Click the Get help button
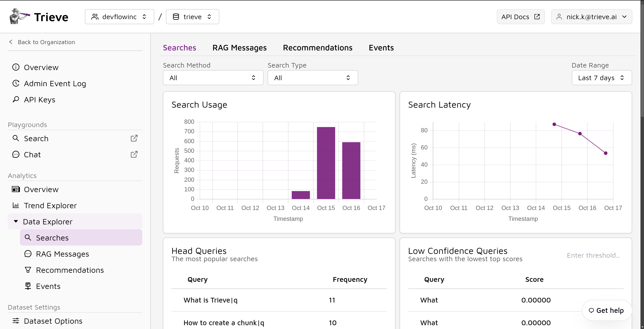644x329 pixels. coord(607,310)
